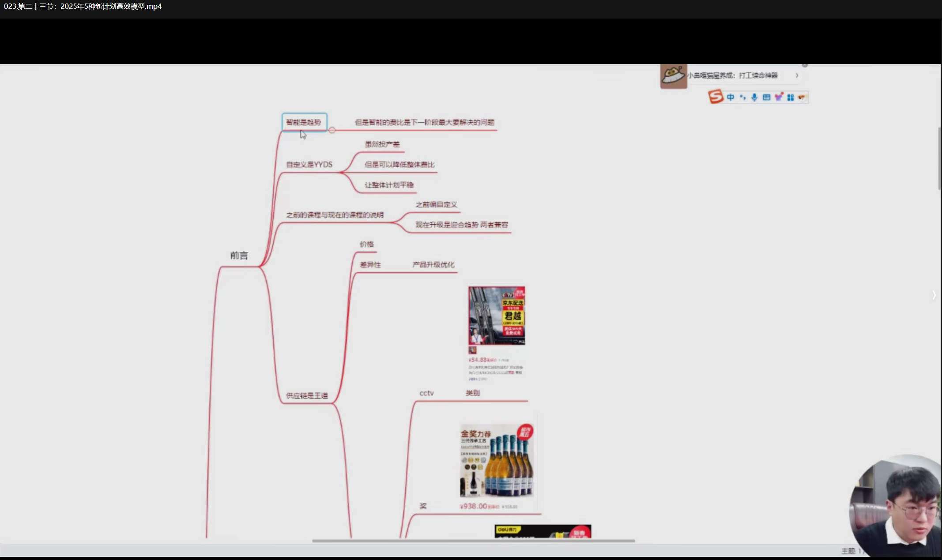Open the Sogou toolbox grid icon
The width and height of the screenshot is (942, 560).
[x=791, y=97]
